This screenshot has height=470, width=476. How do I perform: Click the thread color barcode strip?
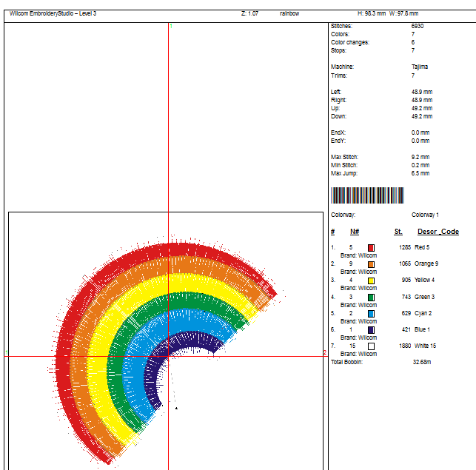coord(368,195)
